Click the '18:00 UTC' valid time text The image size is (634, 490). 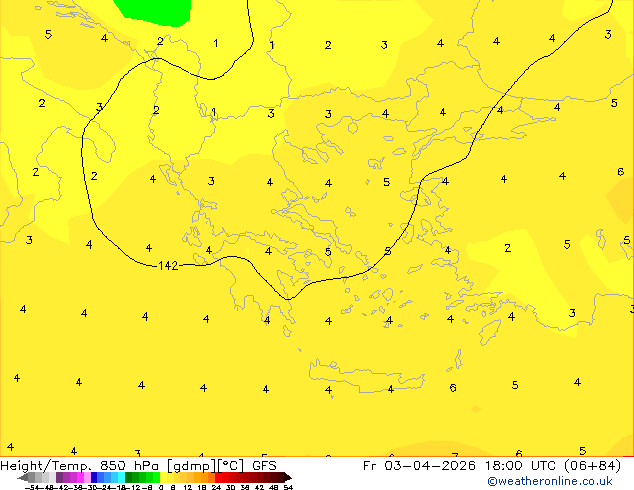523,466
